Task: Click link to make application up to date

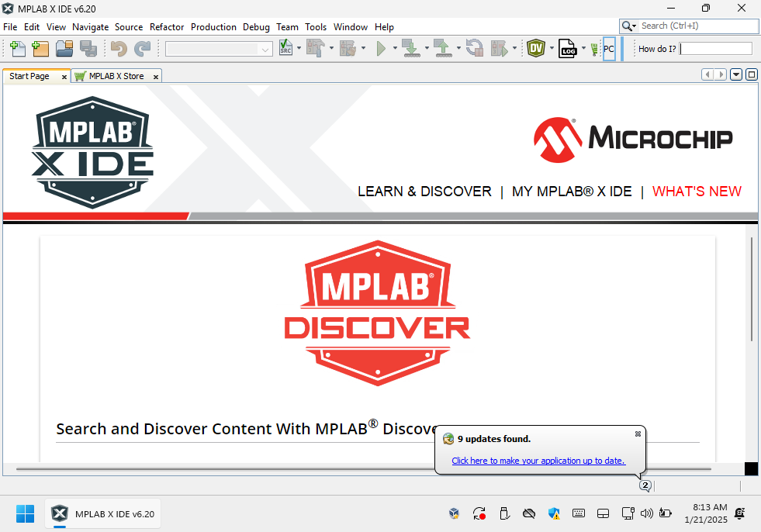Action: coord(538,461)
